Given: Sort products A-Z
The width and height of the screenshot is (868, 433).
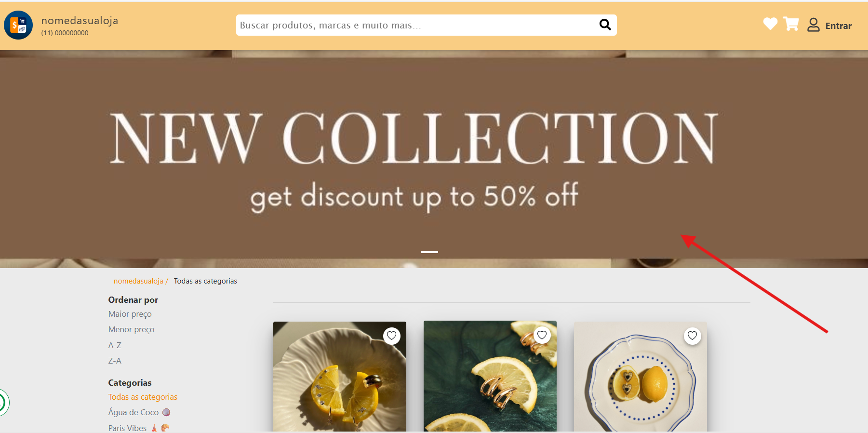Looking at the screenshot, I should [115, 345].
